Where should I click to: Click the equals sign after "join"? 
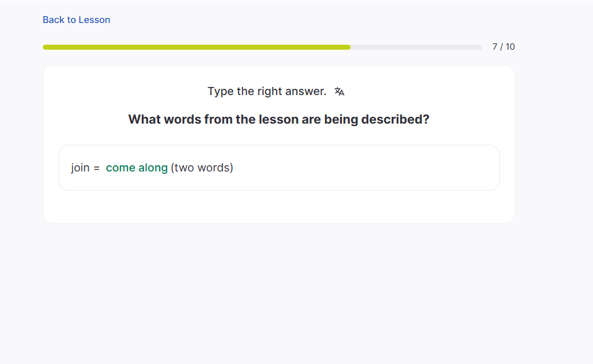[x=96, y=168]
